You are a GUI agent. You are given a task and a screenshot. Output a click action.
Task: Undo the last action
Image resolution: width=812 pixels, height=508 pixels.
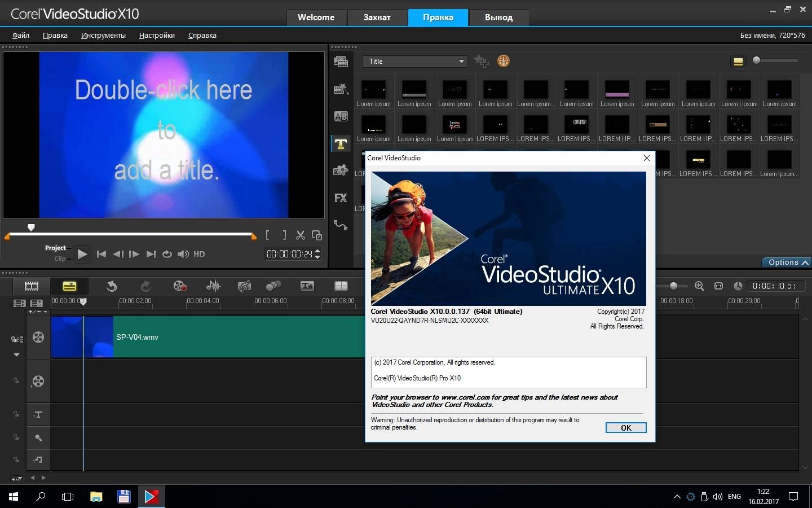coord(112,286)
